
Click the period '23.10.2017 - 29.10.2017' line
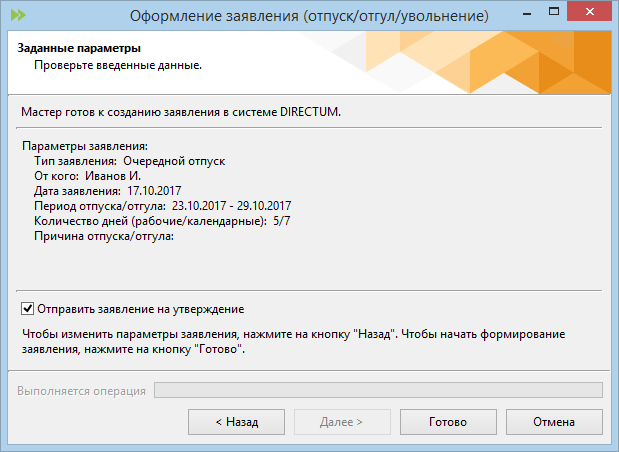pos(163,206)
